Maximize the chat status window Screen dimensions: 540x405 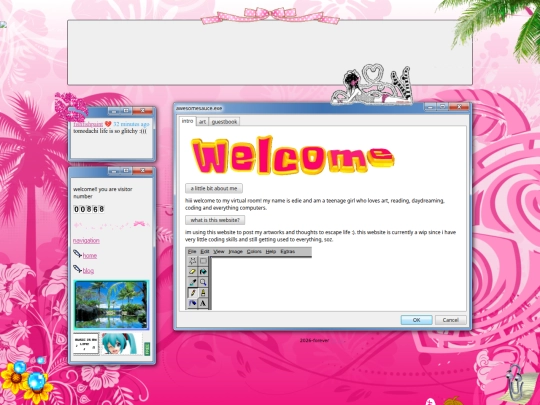pyautogui.click(x=126, y=111)
